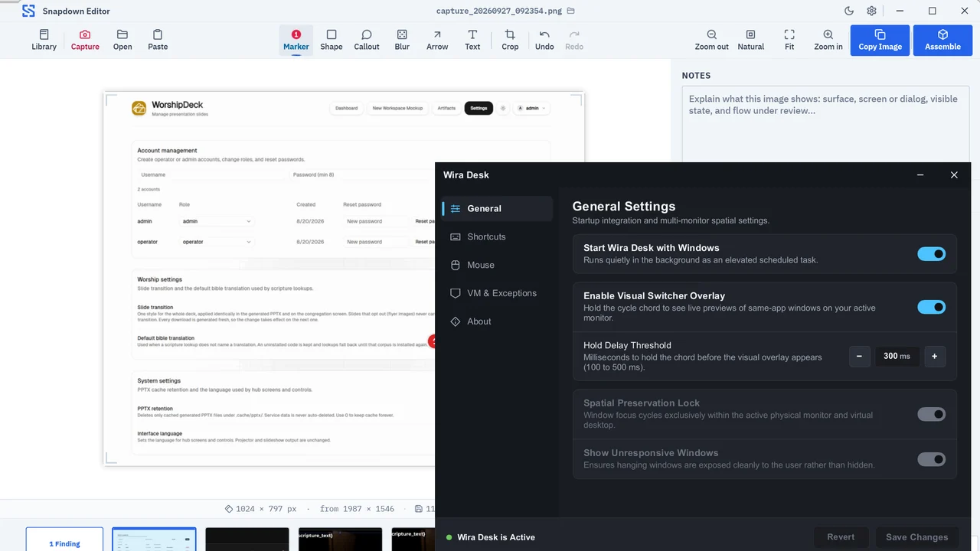Reset the canvas to Natural size
This screenshot has width=980, height=551.
click(751, 40)
